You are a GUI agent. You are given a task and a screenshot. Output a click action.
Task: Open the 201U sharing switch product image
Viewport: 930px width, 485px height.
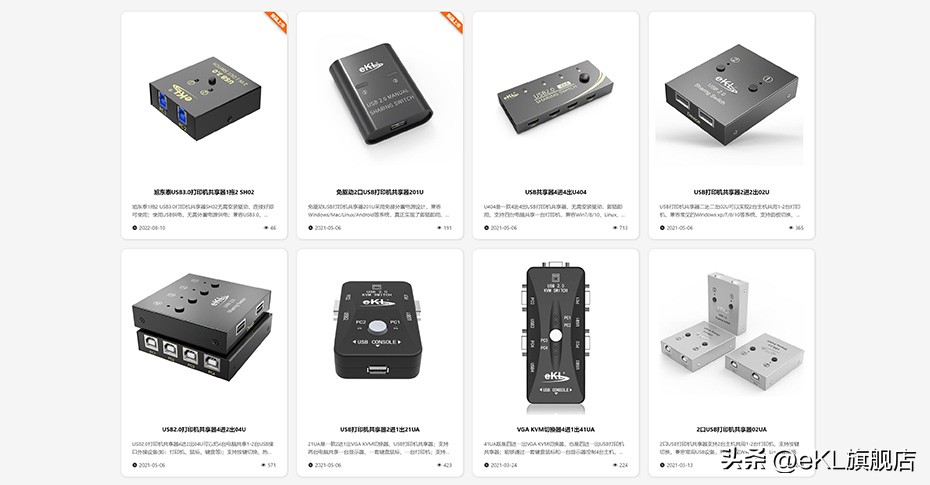tap(380, 100)
